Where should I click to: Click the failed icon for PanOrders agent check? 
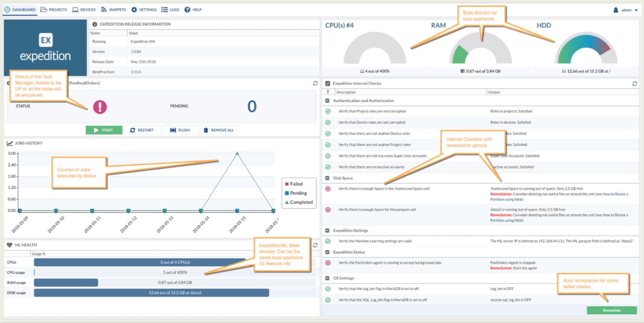328,263
